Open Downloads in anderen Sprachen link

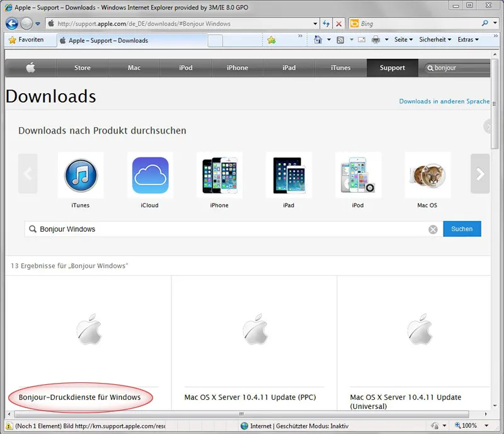click(444, 101)
